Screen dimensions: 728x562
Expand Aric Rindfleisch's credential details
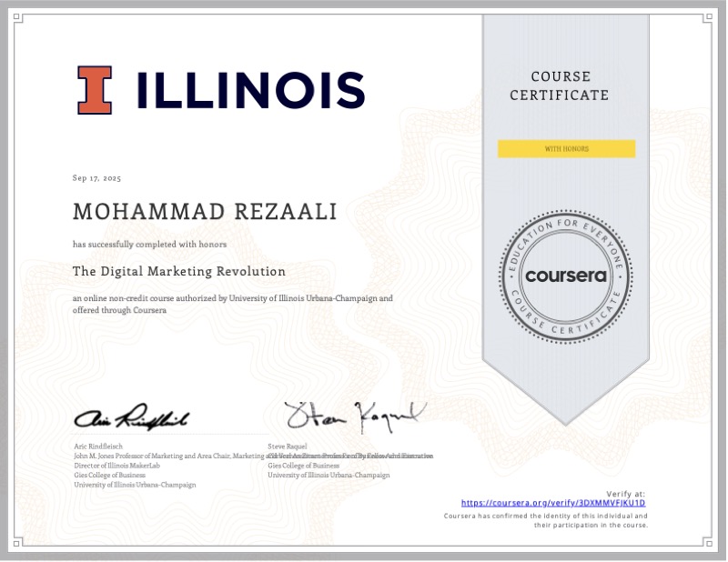pyautogui.click(x=132, y=464)
